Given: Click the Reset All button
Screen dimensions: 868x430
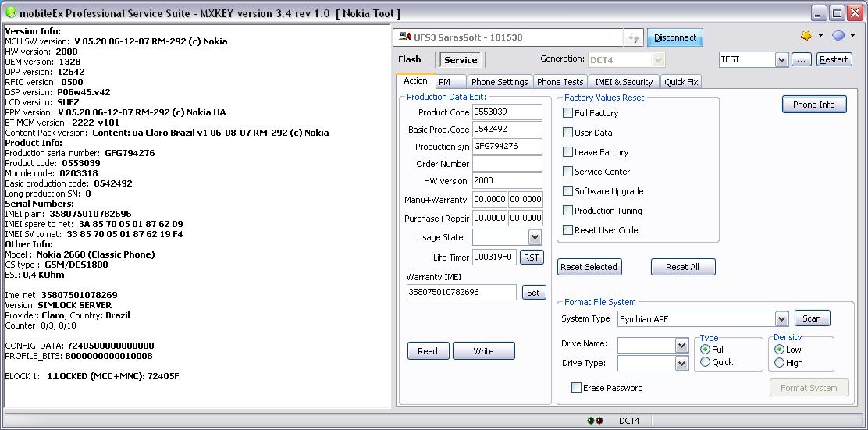Looking at the screenshot, I should pos(682,267).
